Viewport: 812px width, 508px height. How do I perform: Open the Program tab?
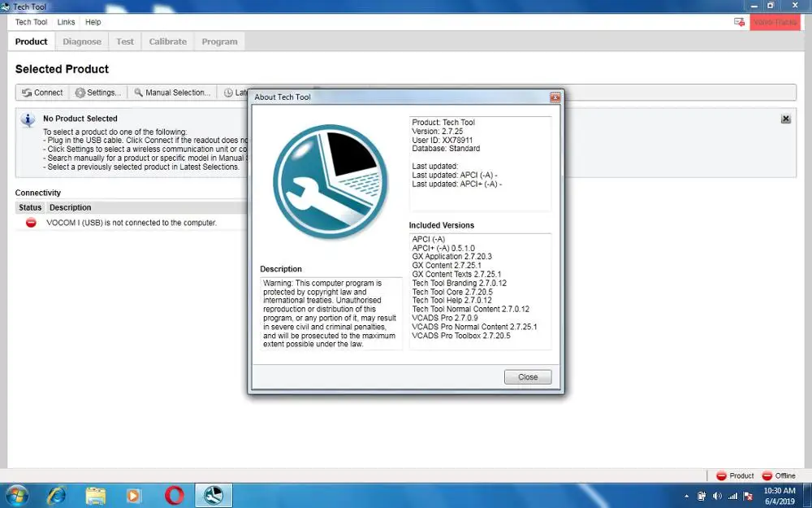219,41
